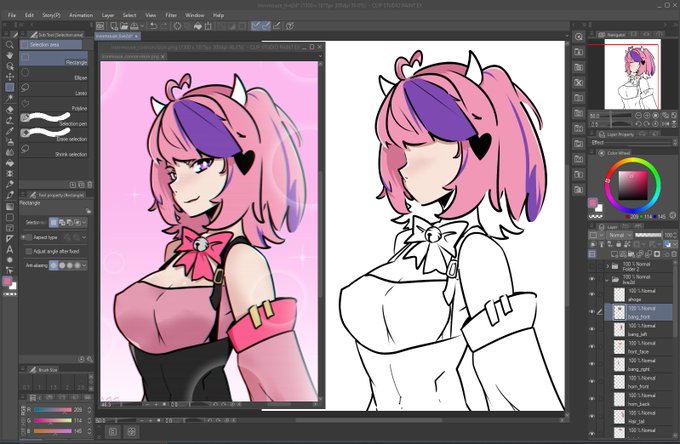Click the Undo icon in command bar
680x444 pixels.
click(153, 26)
